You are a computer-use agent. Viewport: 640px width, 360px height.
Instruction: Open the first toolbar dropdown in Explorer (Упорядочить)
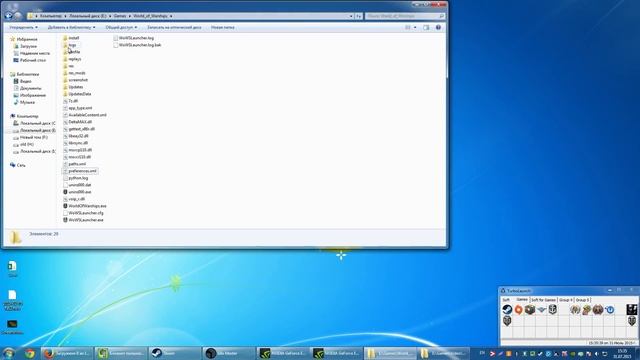click(23, 27)
